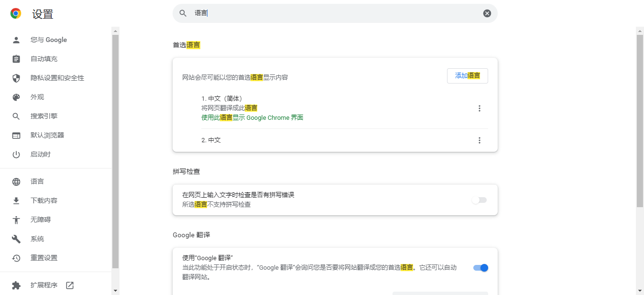Click the 您与 Google person icon
This screenshot has height=295, width=644.
[x=16, y=40]
